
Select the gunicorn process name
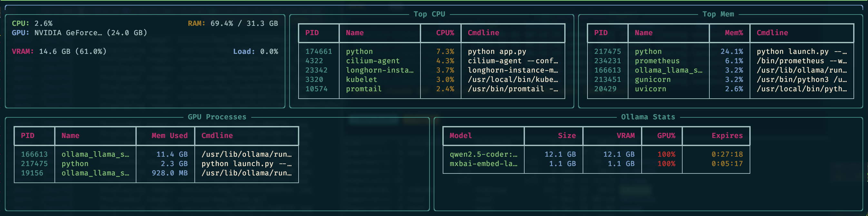[x=653, y=80]
